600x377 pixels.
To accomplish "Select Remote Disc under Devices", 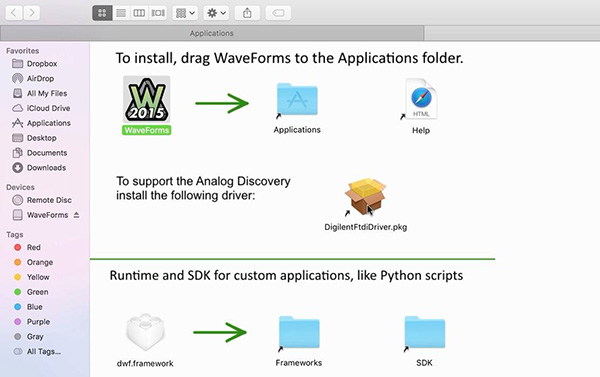I will 49,200.
